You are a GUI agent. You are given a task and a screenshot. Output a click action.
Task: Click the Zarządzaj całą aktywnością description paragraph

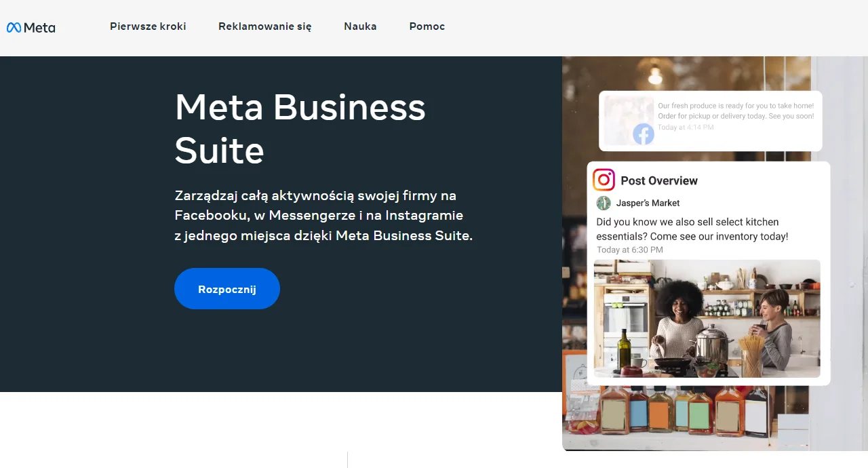[323, 216]
